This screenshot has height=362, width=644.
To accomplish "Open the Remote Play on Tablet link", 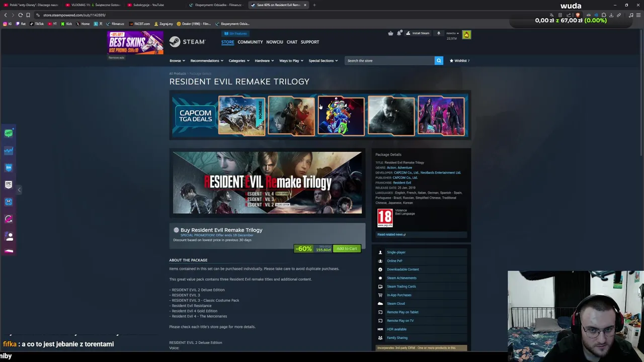I will (403, 312).
